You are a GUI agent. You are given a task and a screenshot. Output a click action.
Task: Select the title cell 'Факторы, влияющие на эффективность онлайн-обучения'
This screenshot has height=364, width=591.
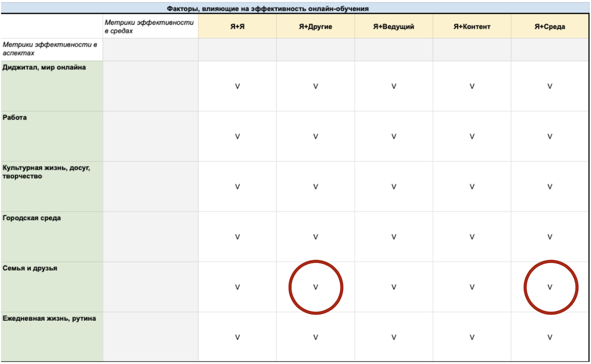295,9
